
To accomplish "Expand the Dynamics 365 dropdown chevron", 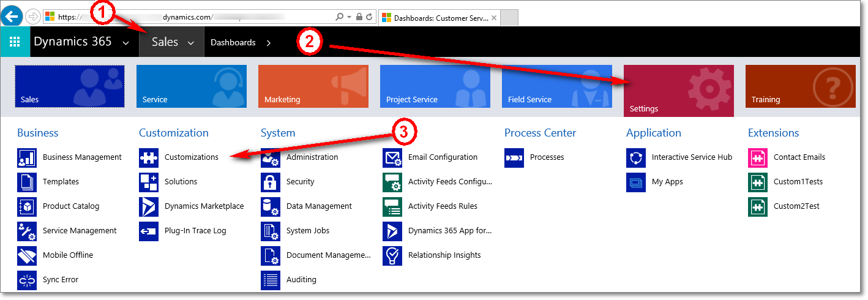I will coord(126,43).
